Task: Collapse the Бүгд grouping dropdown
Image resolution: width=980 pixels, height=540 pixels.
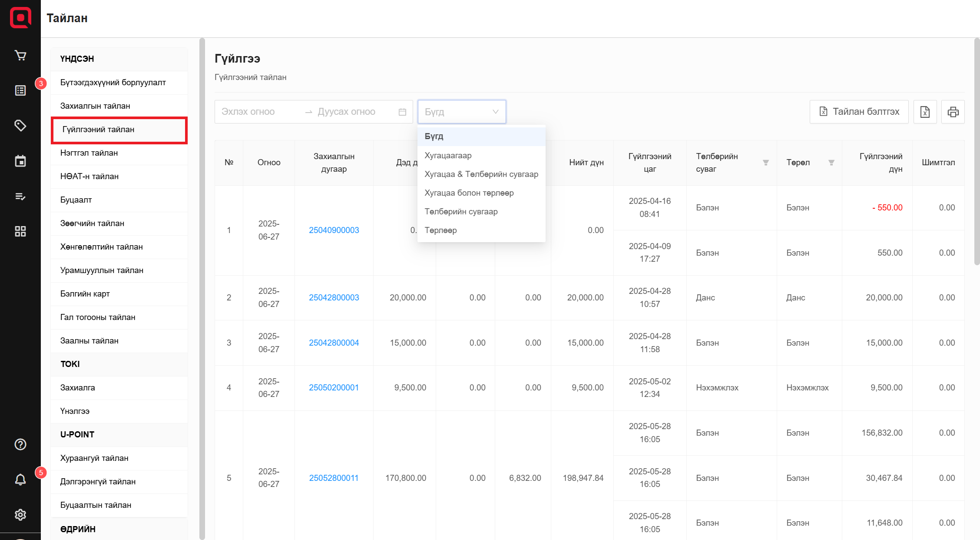Action: click(x=461, y=112)
